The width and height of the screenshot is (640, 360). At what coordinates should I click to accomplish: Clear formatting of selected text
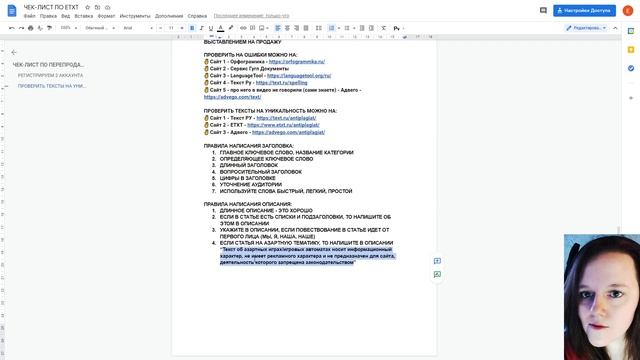point(384,28)
